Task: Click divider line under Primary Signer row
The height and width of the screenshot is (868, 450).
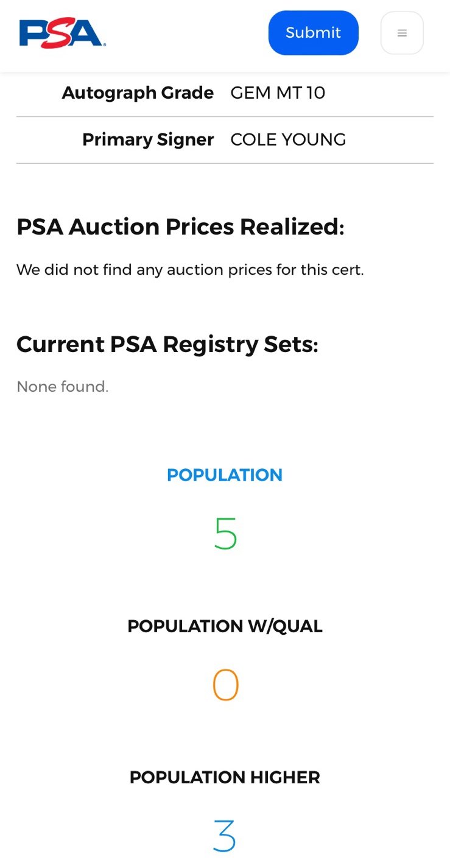Action: 225,163
